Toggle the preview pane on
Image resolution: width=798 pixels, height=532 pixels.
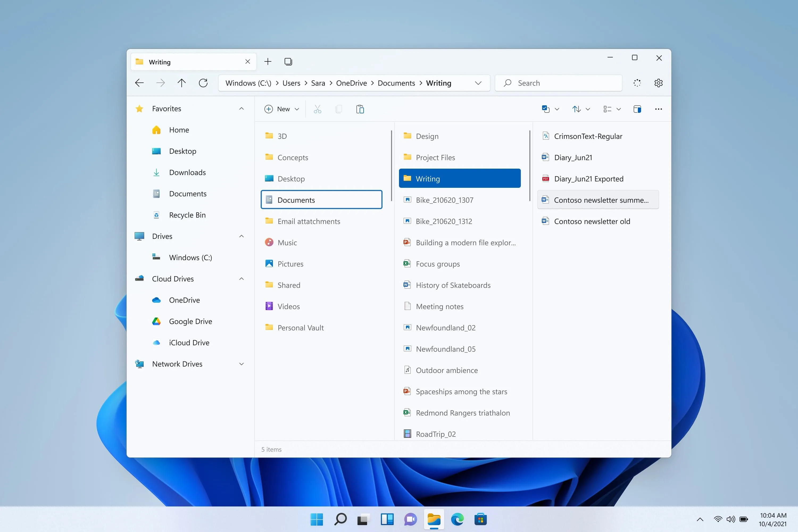click(x=637, y=109)
